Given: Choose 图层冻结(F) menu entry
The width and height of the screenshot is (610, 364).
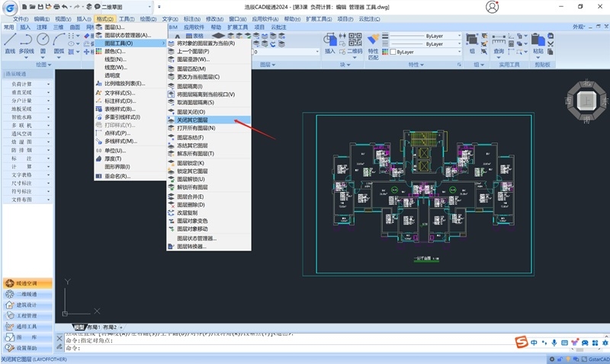Looking at the screenshot, I should [208, 138].
